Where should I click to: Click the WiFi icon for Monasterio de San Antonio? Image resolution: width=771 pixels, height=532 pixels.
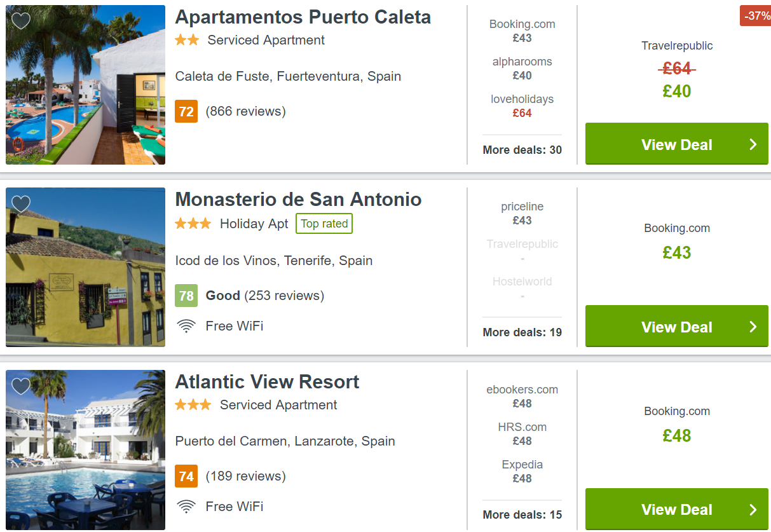tap(186, 326)
